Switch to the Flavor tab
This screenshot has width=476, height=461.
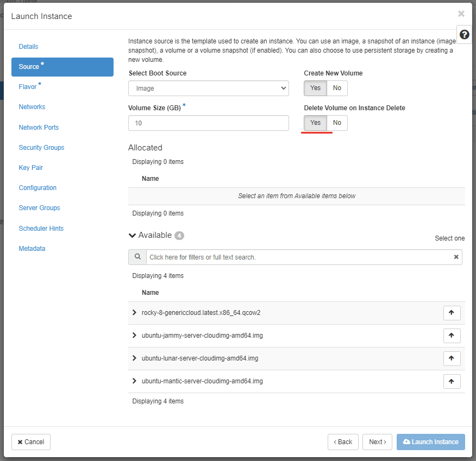point(28,87)
